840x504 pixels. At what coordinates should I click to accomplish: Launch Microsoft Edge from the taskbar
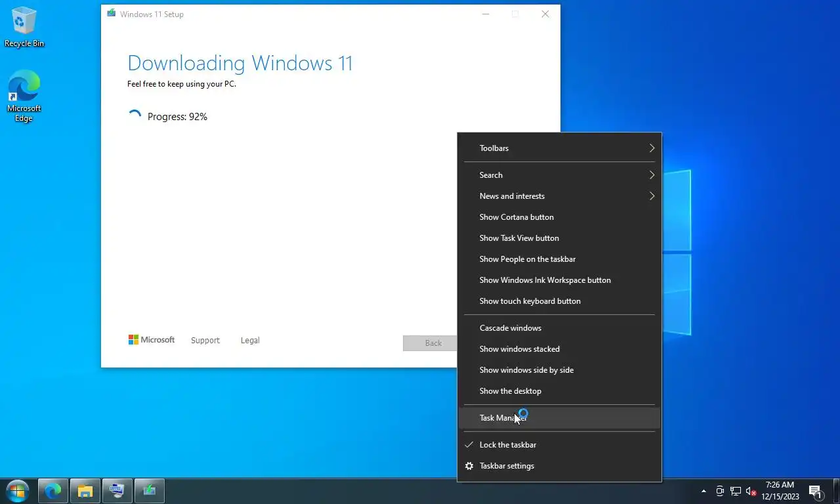coord(53,490)
